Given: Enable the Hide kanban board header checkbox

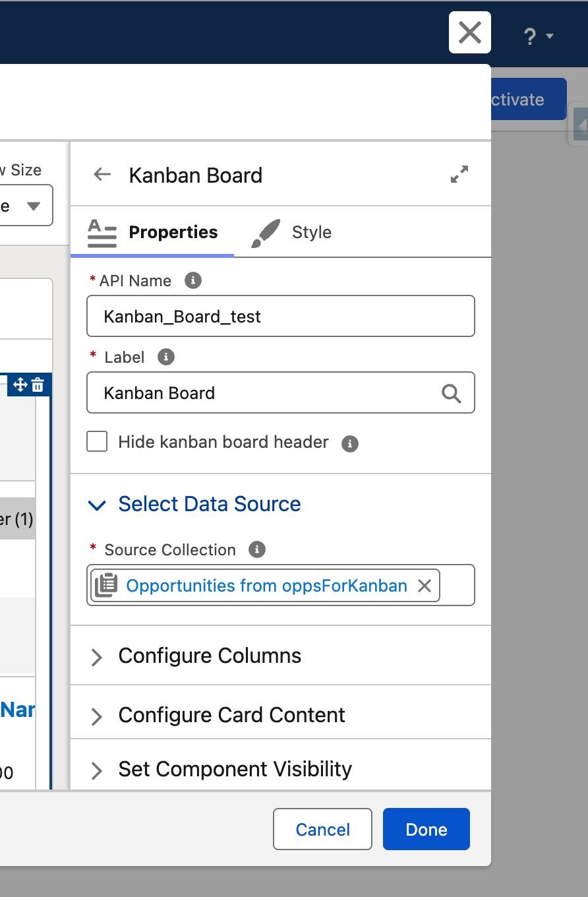Looking at the screenshot, I should pos(97,442).
